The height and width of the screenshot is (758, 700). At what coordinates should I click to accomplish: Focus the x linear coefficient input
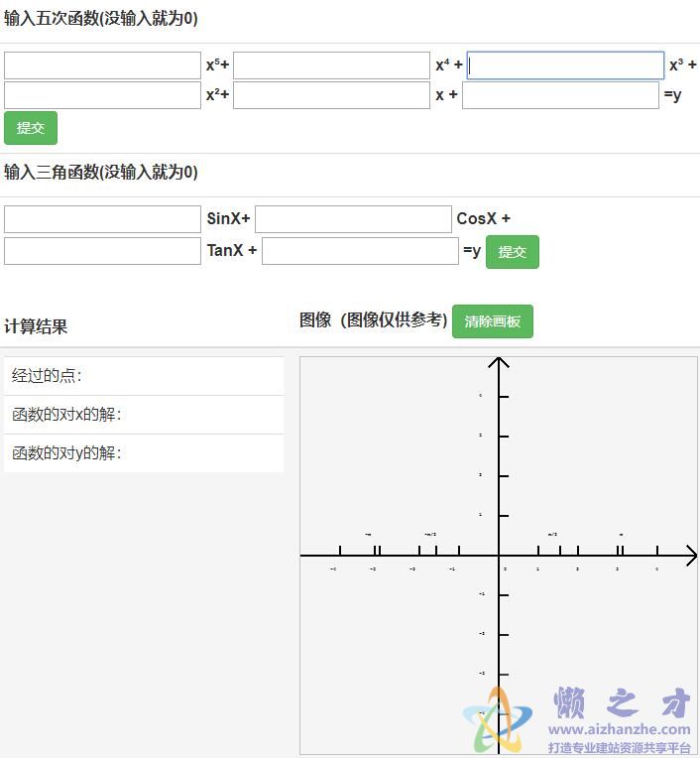pos(331,95)
